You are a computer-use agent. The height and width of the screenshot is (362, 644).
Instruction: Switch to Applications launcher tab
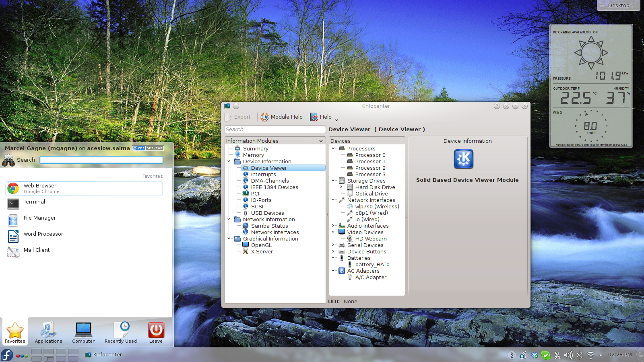click(48, 333)
